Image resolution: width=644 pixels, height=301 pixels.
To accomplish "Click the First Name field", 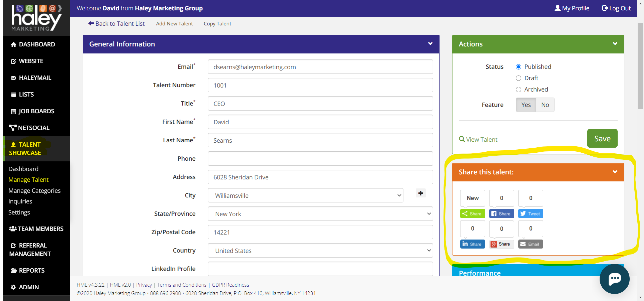I will click(320, 122).
